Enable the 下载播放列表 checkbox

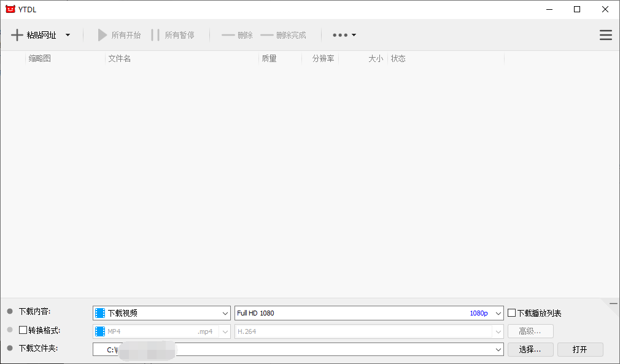click(x=512, y=313)
